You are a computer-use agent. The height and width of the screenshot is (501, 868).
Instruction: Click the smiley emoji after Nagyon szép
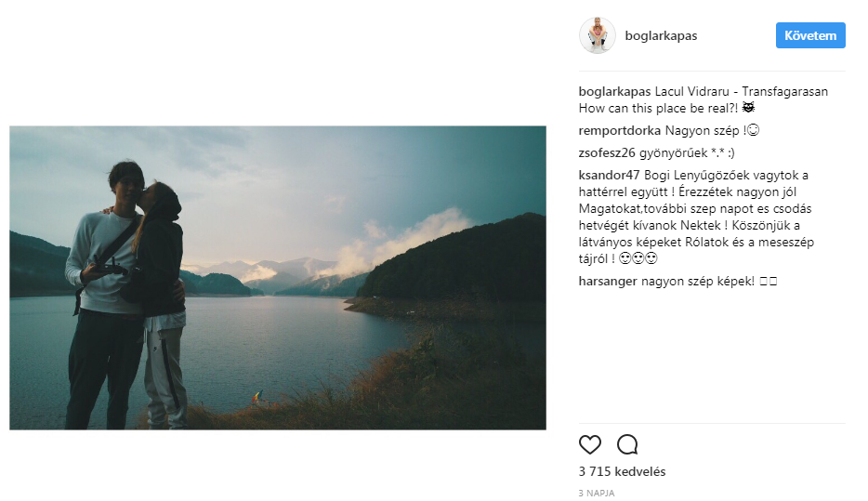(x=753, y=130)
